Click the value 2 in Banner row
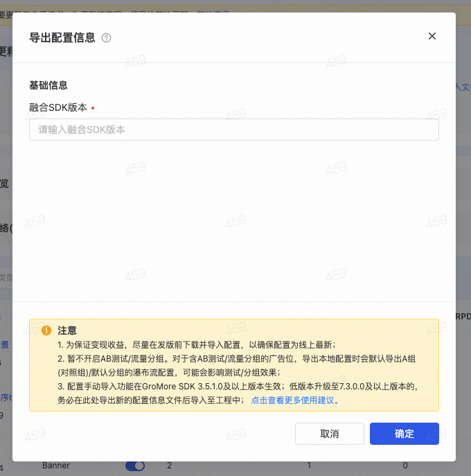The width and height of the screenshot is (471, 476). click(169, 466)
